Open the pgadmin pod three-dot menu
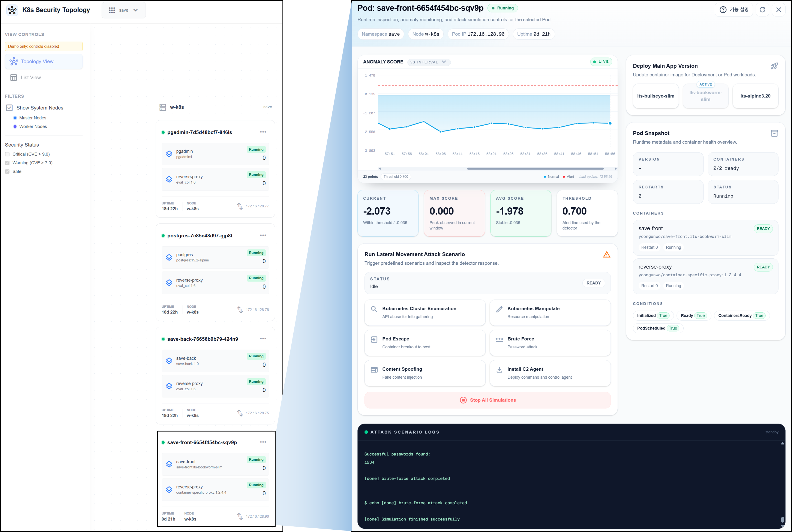 point(263,132)
